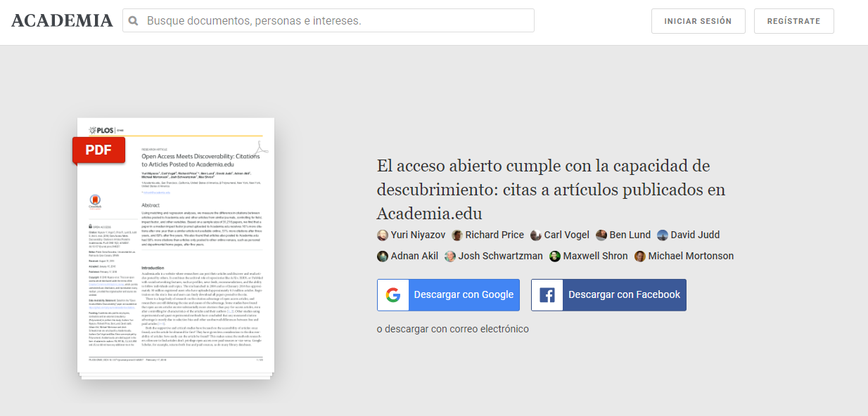Open Josh Schwartzman author link
This screenshot has width=868, height=416.
pos(501,256)
